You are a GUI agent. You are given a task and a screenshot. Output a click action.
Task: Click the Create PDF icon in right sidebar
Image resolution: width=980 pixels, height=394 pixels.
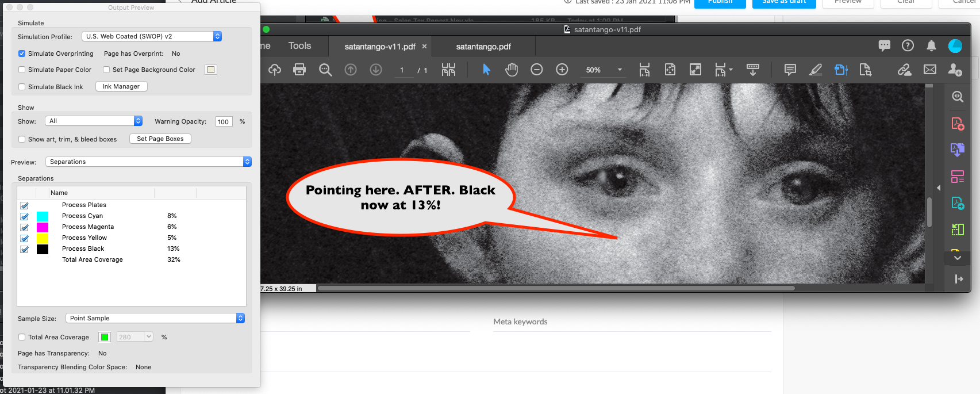958,124
